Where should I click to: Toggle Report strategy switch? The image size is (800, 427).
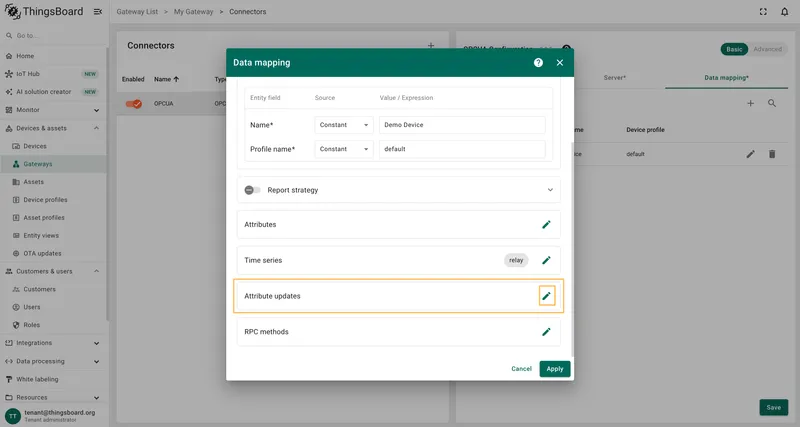(252, 190)
